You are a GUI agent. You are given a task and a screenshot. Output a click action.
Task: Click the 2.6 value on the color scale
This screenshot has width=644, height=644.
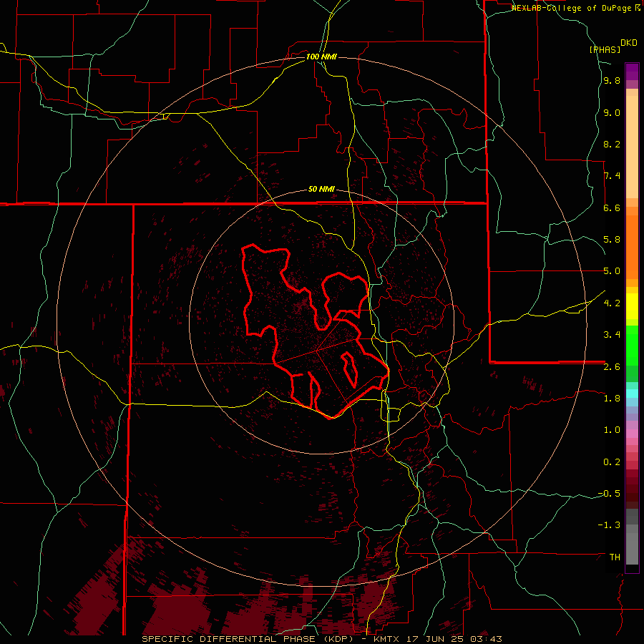[612, 367]
